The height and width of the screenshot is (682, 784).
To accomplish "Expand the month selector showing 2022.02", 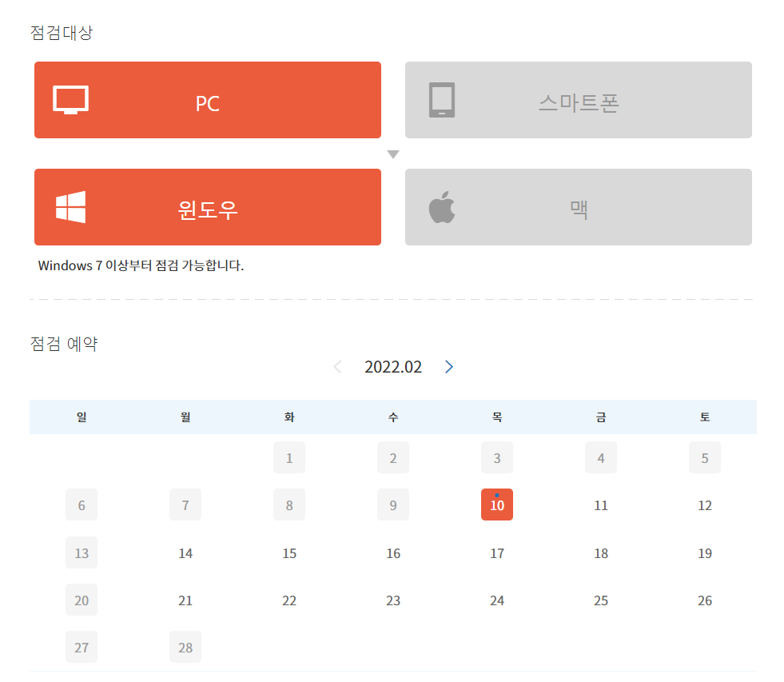I will 392,366.
